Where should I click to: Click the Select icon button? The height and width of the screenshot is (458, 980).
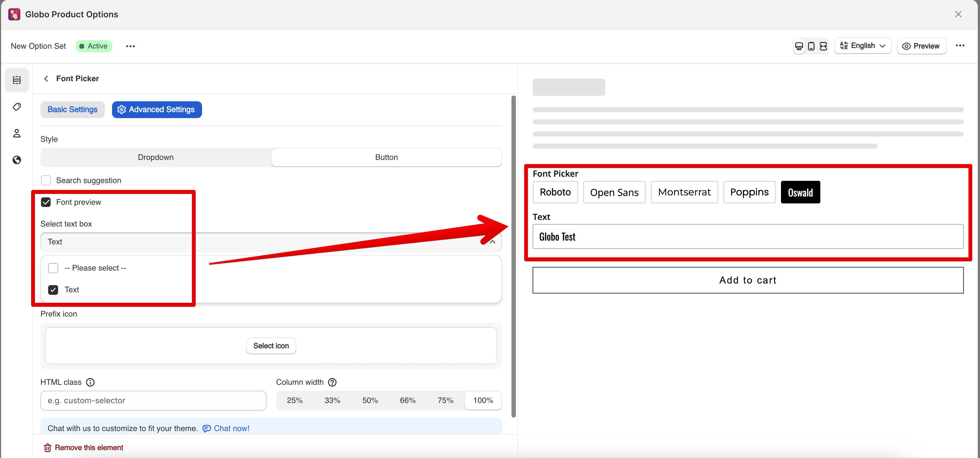click(271, 346)
